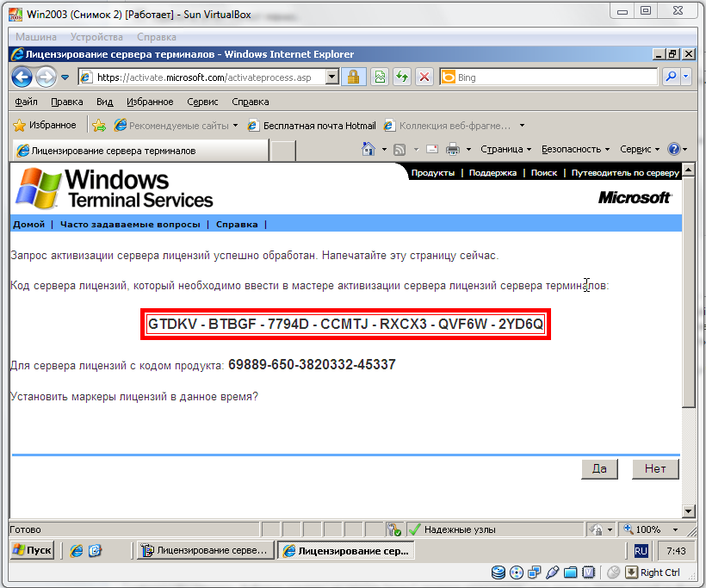This screenshot has height=588, width=706.
Task: Click the Windows Terminal Services logo
Action: pyautogui.click(x=114, y=189)
